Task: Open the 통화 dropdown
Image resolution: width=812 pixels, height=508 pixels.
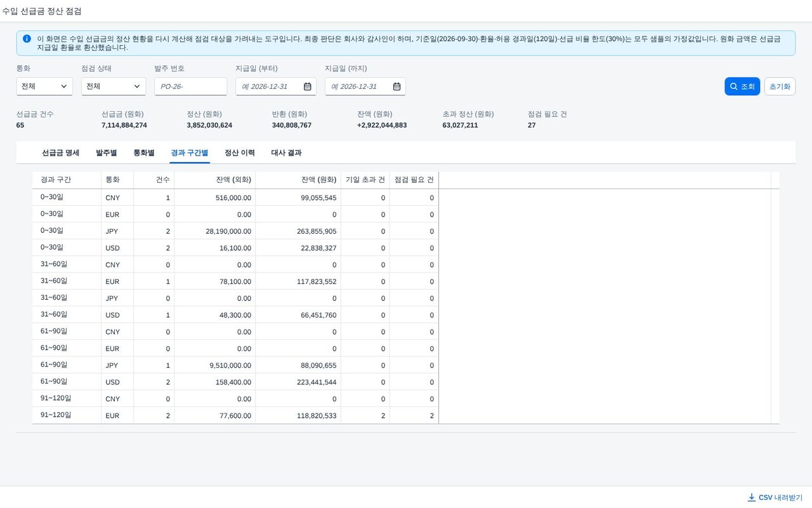Action: click(44, 86)
